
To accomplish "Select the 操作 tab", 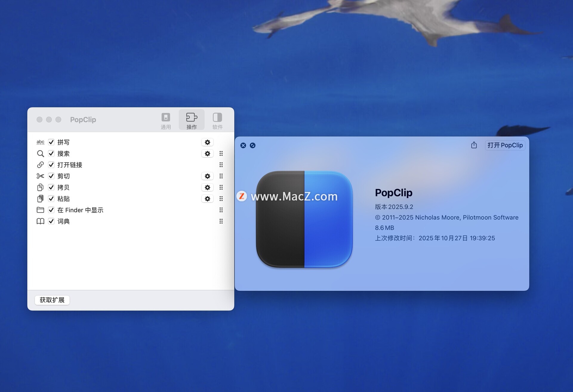I will click(192, 120).
